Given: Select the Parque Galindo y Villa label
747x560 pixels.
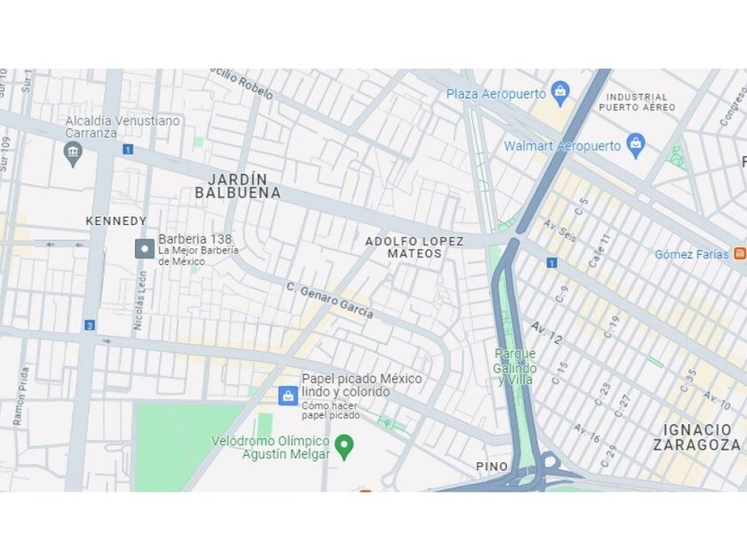Looking at the screenshot, I should point(515,366).
